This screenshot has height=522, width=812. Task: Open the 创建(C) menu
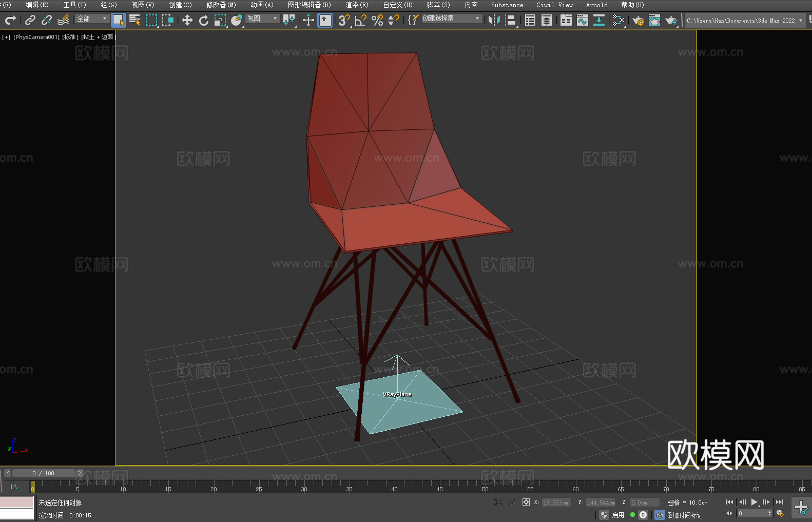click(180, 5)
